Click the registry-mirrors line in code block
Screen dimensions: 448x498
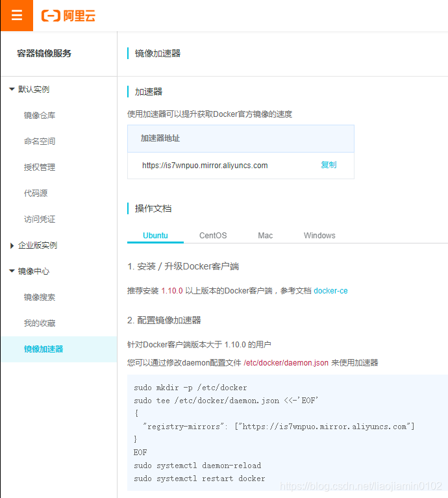pyautogui.click(x=279, y=427)
